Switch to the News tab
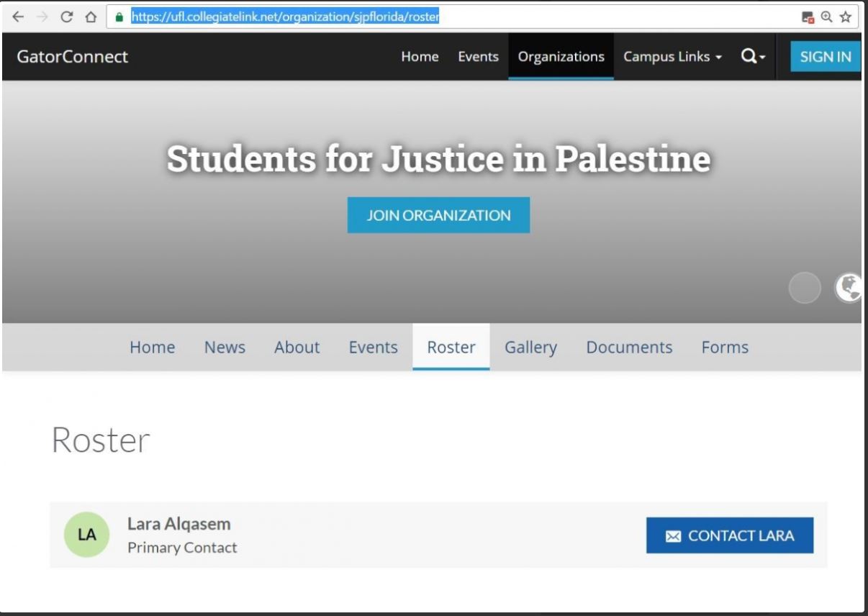 coord(225,347)
